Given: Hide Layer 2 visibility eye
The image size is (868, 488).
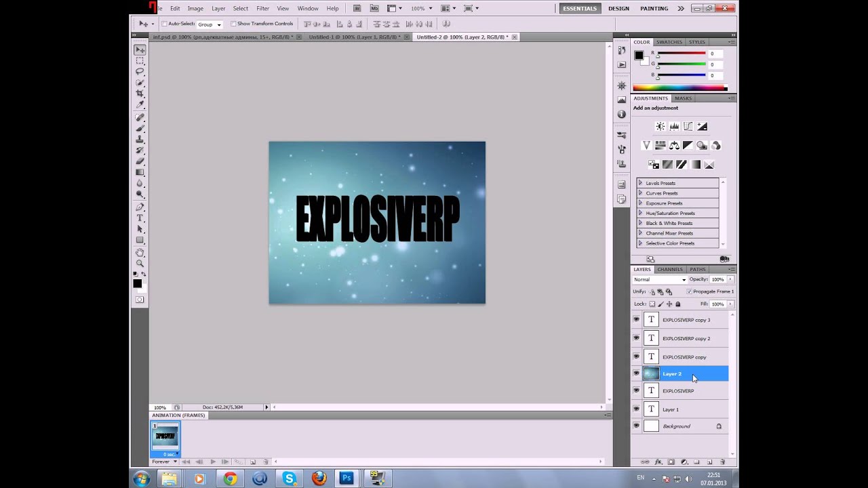Looking at the screenshot, I should tap(636, 373).
